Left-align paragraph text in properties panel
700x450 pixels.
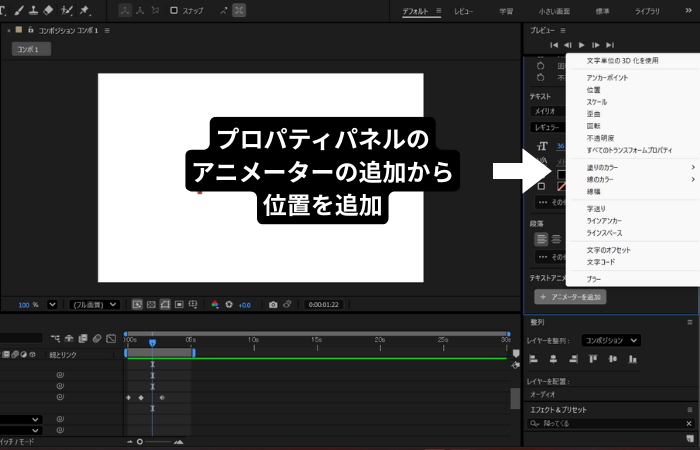coord(542,239)
